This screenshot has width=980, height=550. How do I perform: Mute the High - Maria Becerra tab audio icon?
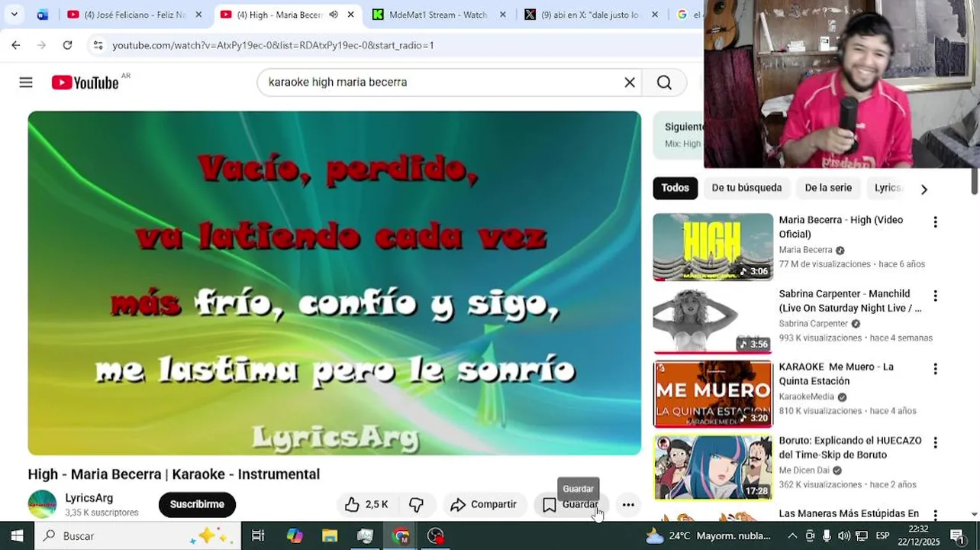coord(334,15)
